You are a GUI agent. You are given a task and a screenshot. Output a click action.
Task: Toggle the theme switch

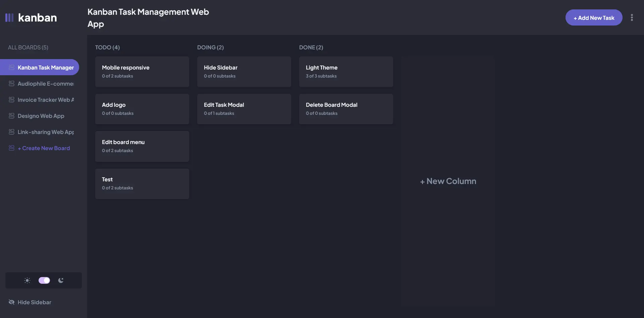point(44,280)
